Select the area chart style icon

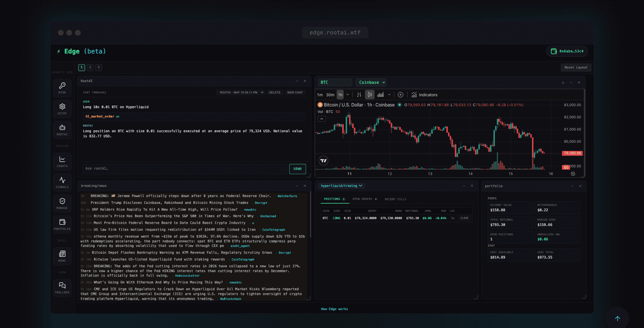381,95
